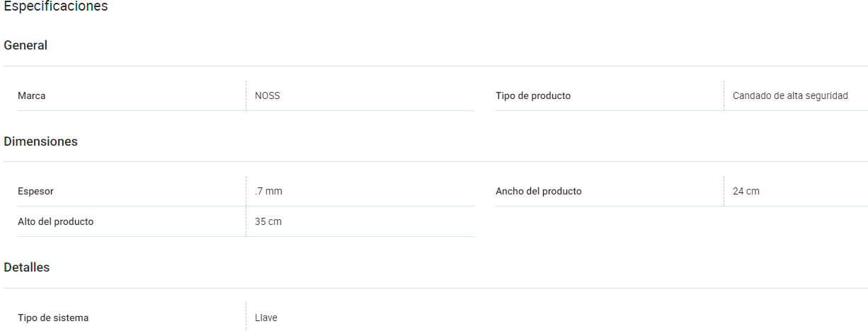Screen dimensions: 868x331
Task: Select the NOSS brand value
Action: click(268, 95)
